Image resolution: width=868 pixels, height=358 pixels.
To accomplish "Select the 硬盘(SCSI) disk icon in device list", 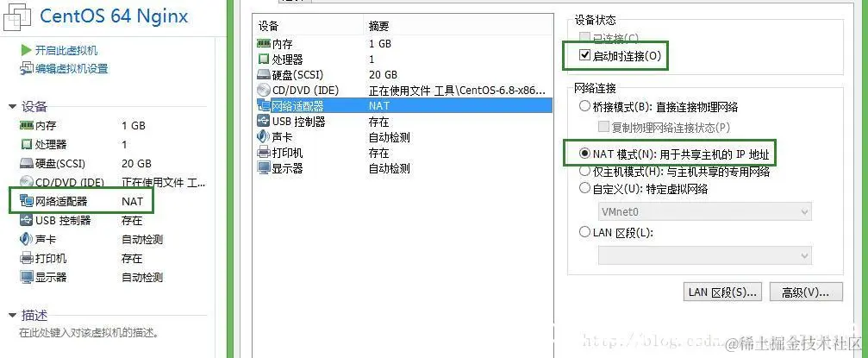I will (264, 75).
